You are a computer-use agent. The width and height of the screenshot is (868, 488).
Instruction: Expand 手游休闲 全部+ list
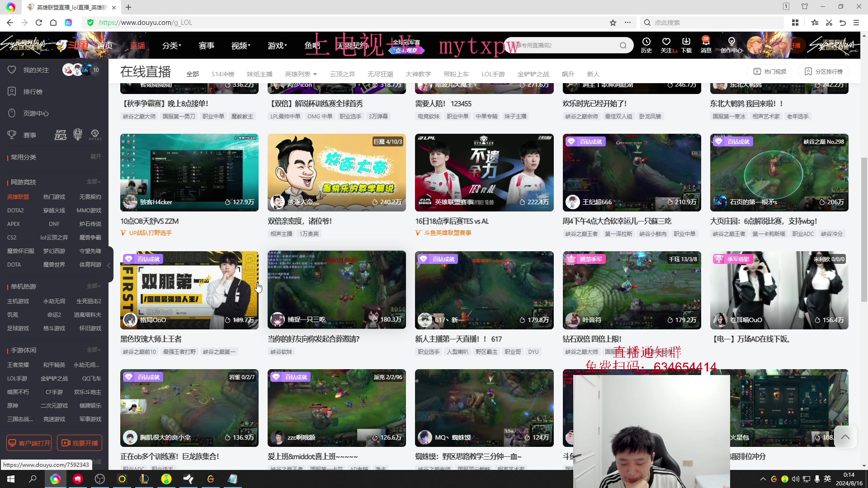click(x=94, y=350)
